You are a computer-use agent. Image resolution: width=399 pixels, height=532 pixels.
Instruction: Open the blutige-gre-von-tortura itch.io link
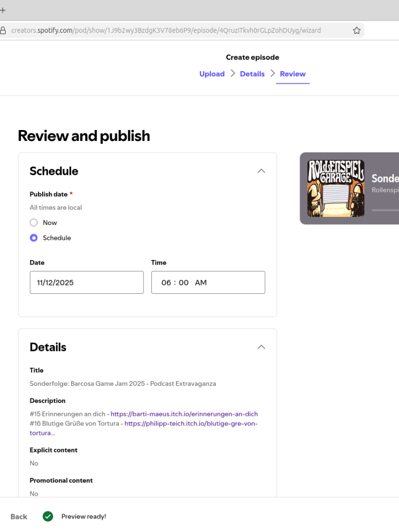[191, 424]
